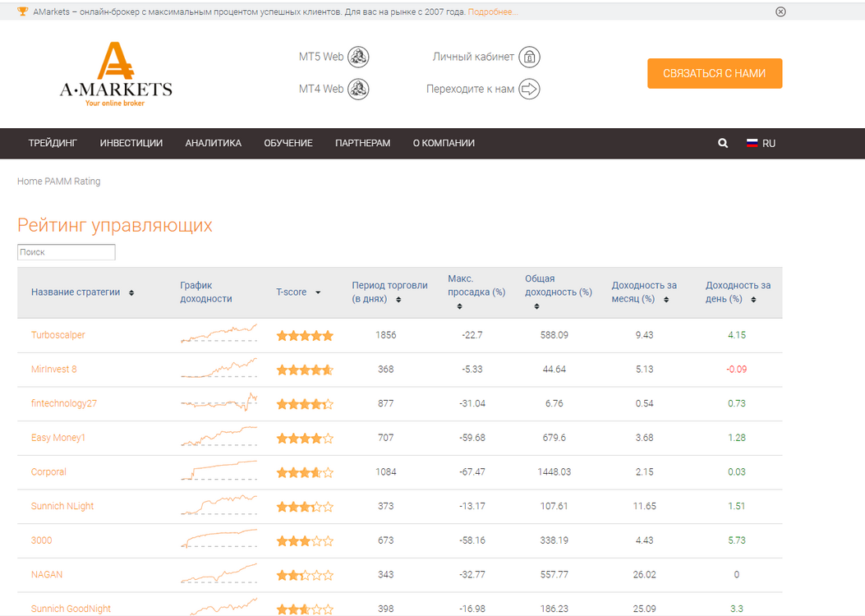Select the 26.02 monthly return value
Viewport: 865px width, 616px height.
[x=644, y=574]
